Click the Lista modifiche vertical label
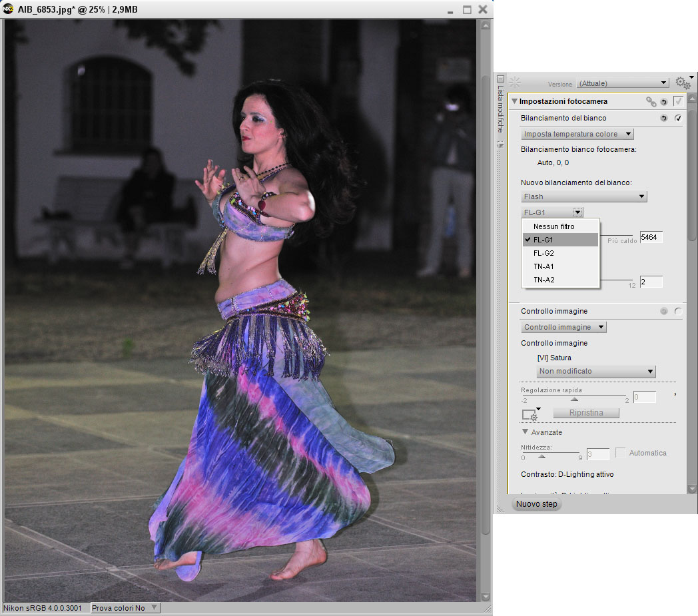The width and height of the screenshot is (698, 616). 500,109
